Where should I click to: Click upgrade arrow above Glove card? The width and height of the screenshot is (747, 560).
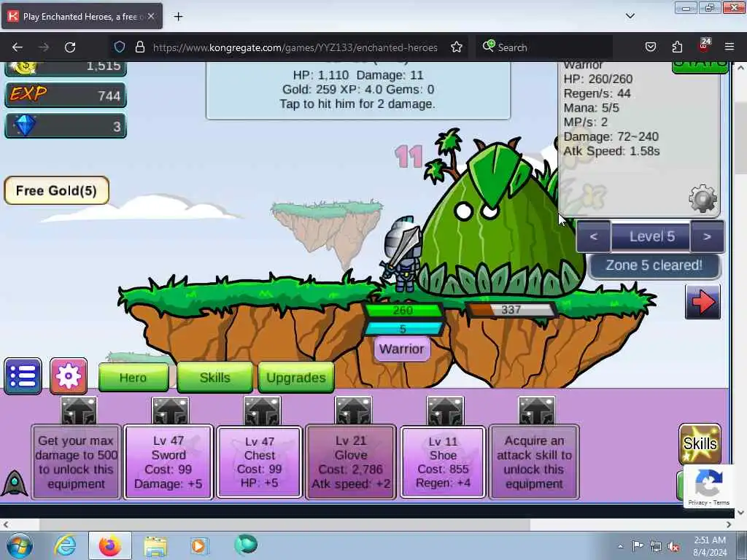pyautogui.click(x=353, y=411)
